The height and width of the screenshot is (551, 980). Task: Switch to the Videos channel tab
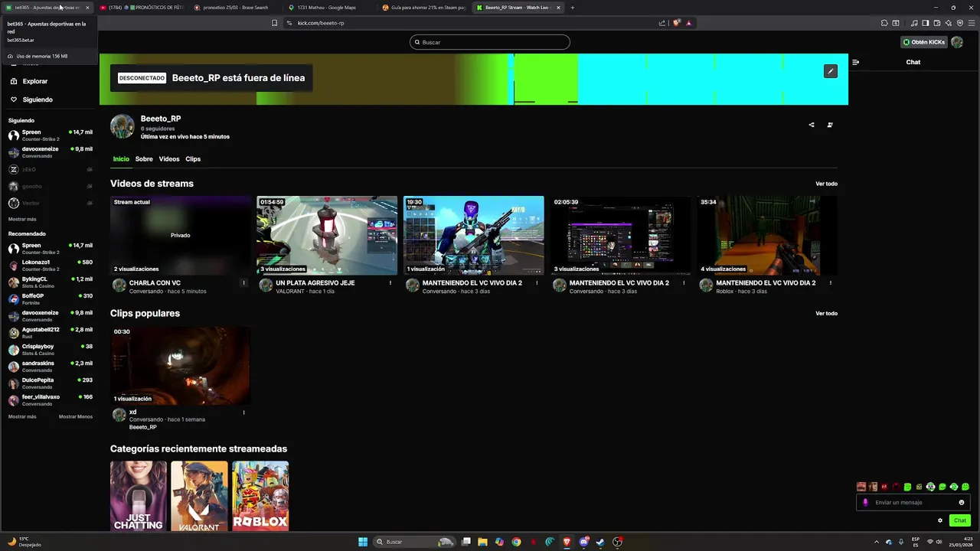point(169,159)
